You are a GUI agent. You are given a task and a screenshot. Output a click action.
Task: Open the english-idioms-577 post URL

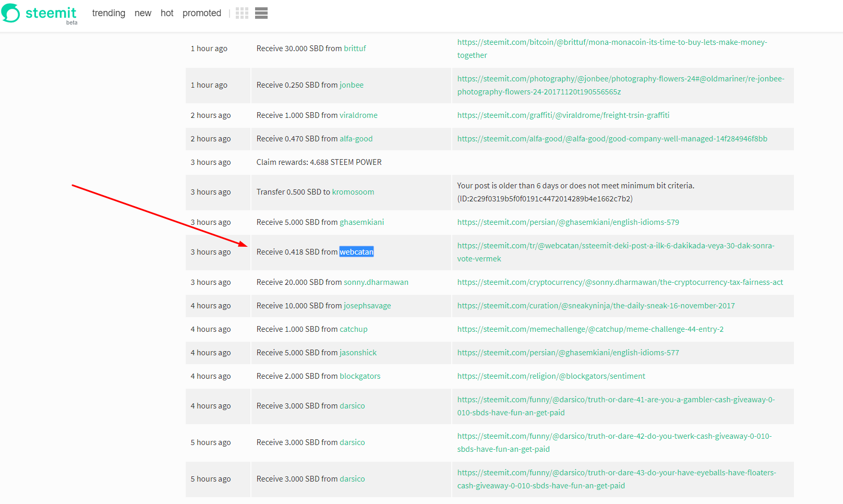(568, 353)
